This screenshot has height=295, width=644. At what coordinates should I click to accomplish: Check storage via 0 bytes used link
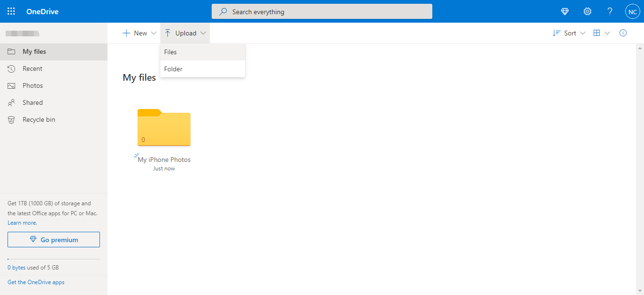16,267
